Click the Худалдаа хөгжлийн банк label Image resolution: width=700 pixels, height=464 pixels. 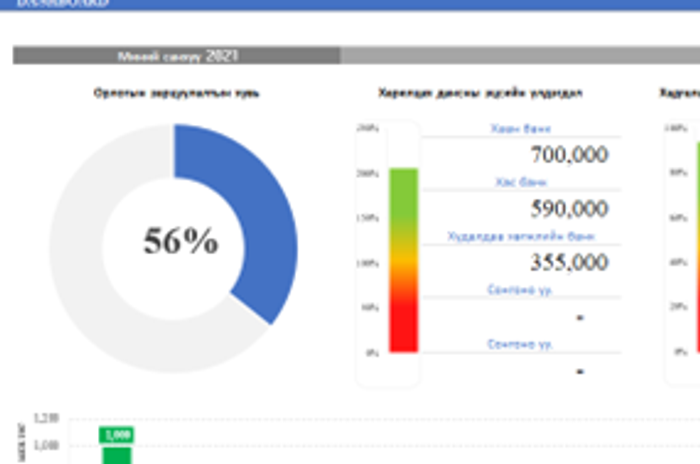[520, 237]
